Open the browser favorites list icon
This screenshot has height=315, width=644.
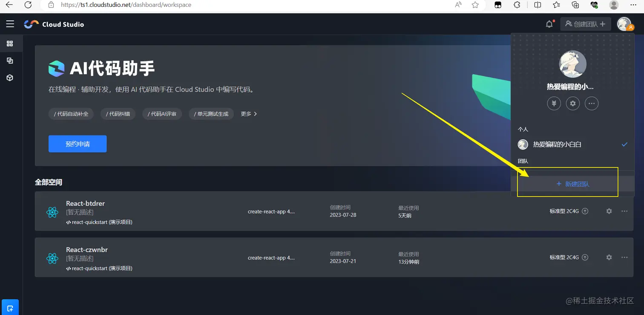tap(556, 5)
